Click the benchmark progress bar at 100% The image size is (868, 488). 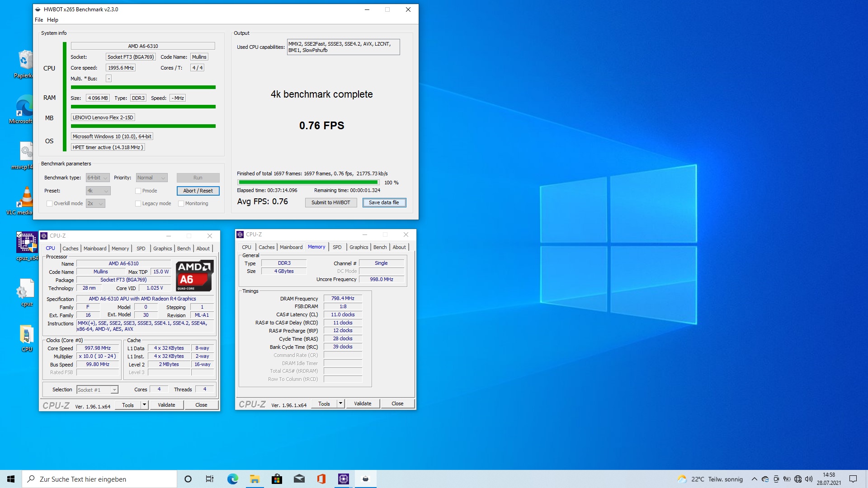[x=308, y=182]
